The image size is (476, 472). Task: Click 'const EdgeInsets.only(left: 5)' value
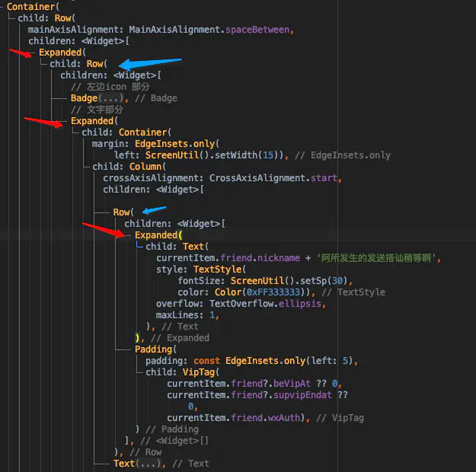pos(273,361)
